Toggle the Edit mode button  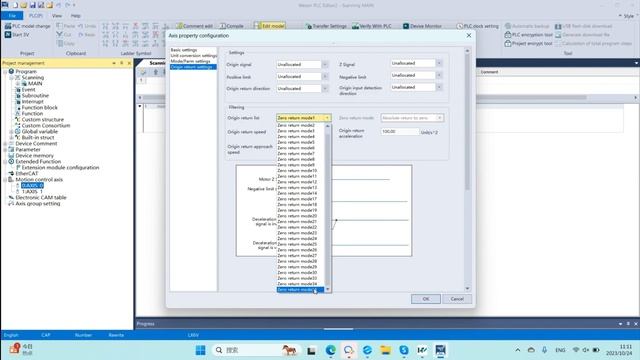pos(269,26)
